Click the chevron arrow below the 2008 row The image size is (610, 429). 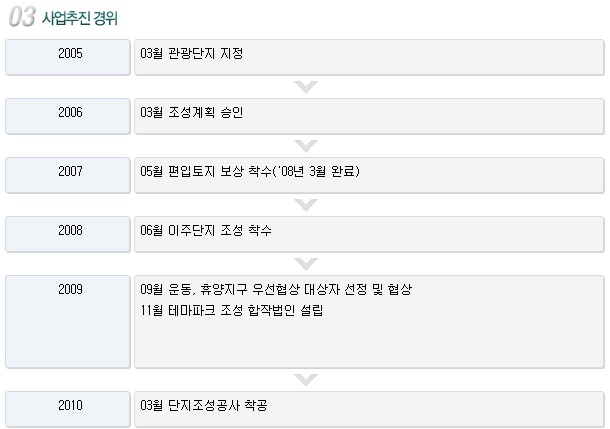306,264
